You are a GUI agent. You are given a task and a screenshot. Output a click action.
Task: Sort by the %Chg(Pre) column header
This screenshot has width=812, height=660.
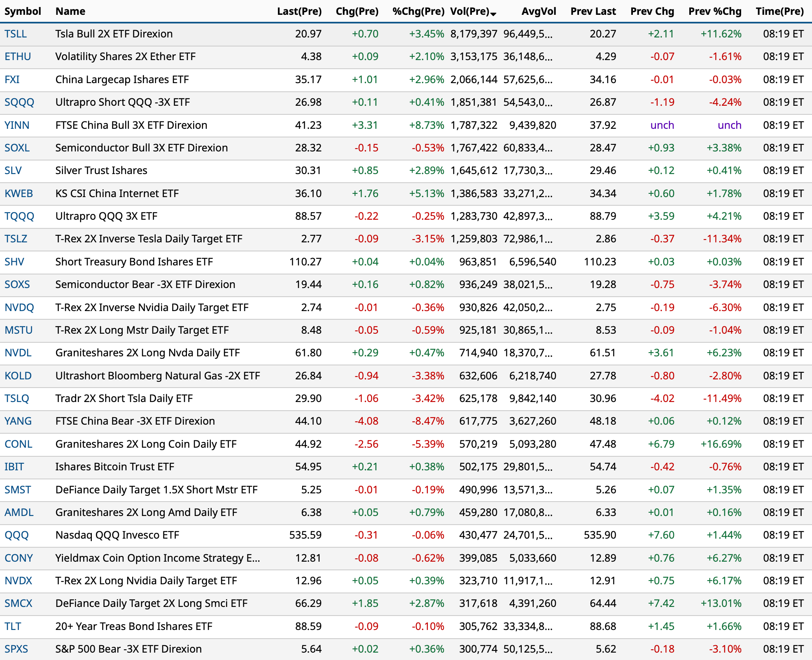[x=418, y=12]
